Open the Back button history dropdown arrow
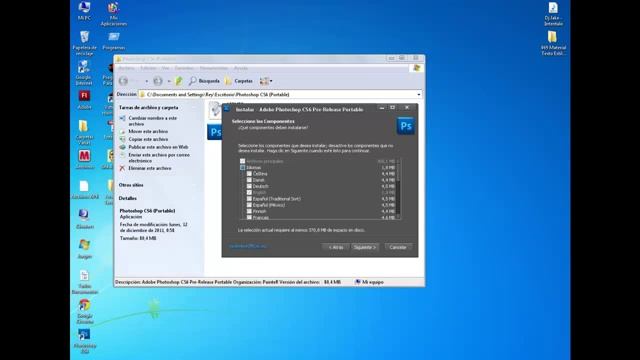The width and height of the screenshot is (640, 360). pos(146,81)
